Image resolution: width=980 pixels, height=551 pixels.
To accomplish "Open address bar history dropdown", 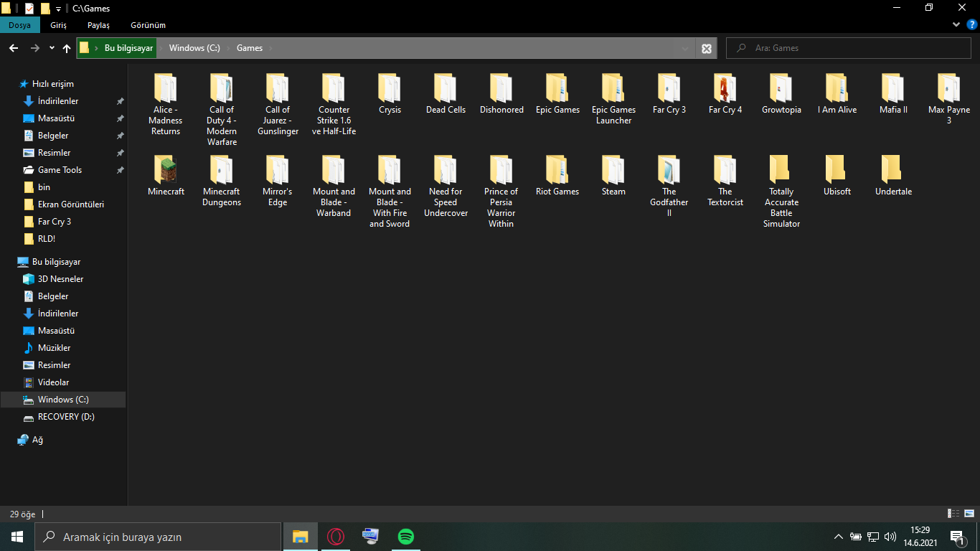I will click(684, 48).
